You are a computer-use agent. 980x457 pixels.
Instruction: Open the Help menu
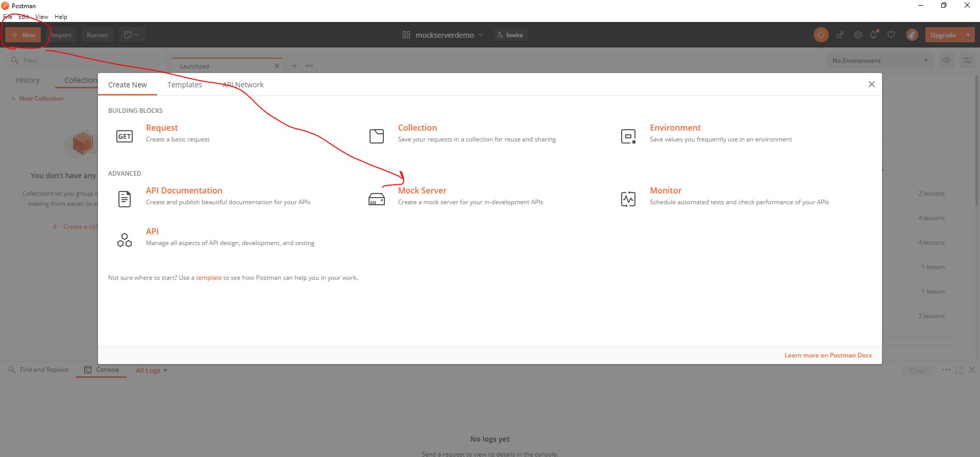pos(61,17)
